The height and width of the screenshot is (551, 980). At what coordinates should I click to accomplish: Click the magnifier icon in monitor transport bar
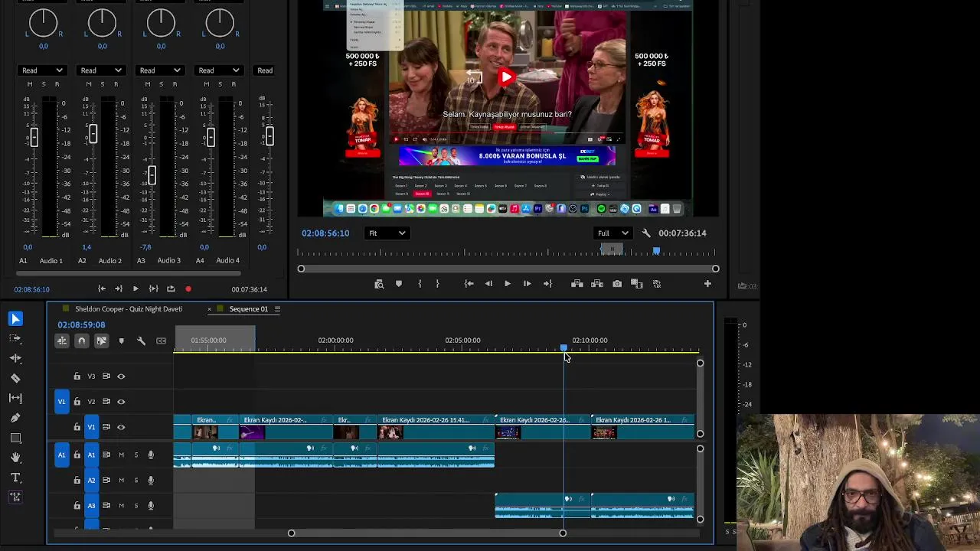pos(379,284)
